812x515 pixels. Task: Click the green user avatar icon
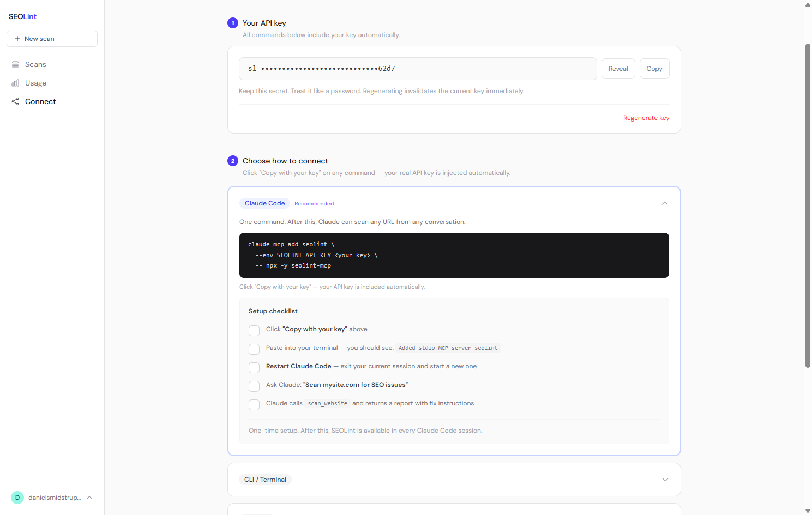pos(17,498)
